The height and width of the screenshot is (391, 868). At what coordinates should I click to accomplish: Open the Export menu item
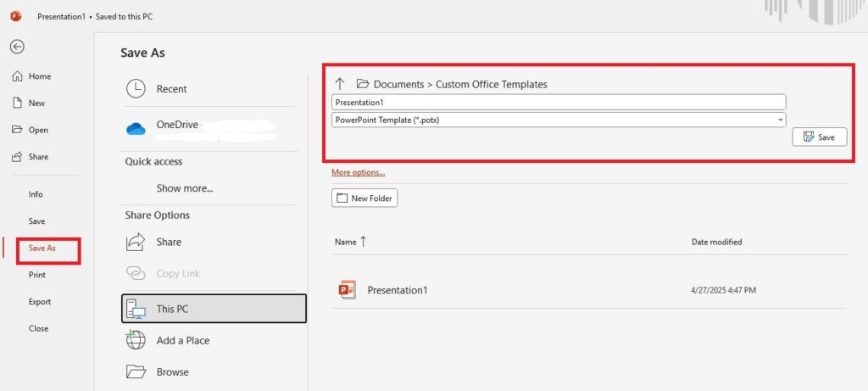39,302
